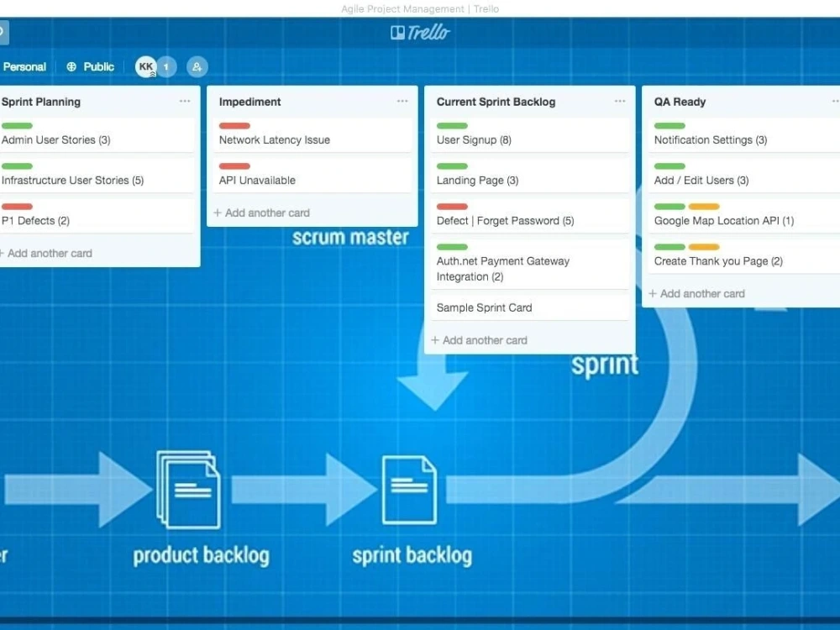
Task: Open the Sample Sprint Card
Action: click(484, 307)
